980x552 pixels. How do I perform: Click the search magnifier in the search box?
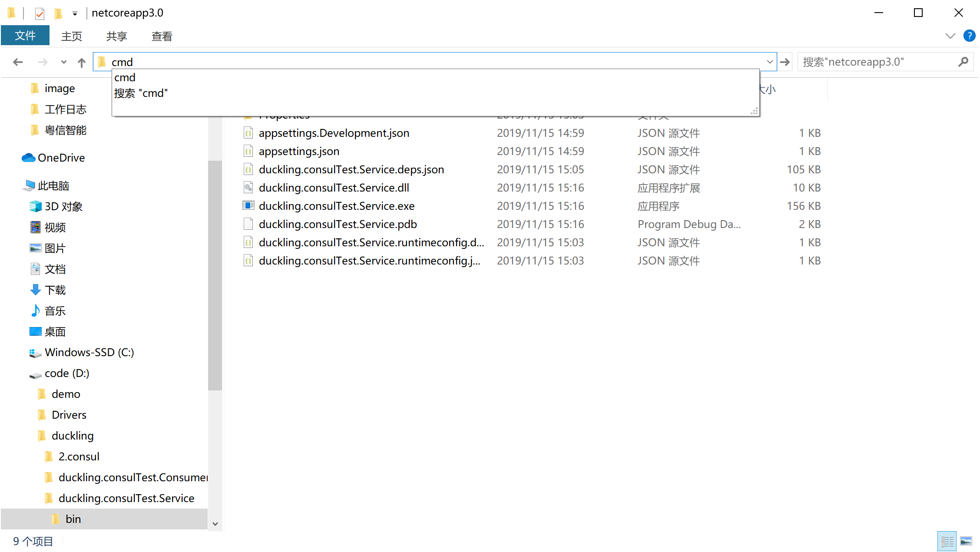point(963,62)
